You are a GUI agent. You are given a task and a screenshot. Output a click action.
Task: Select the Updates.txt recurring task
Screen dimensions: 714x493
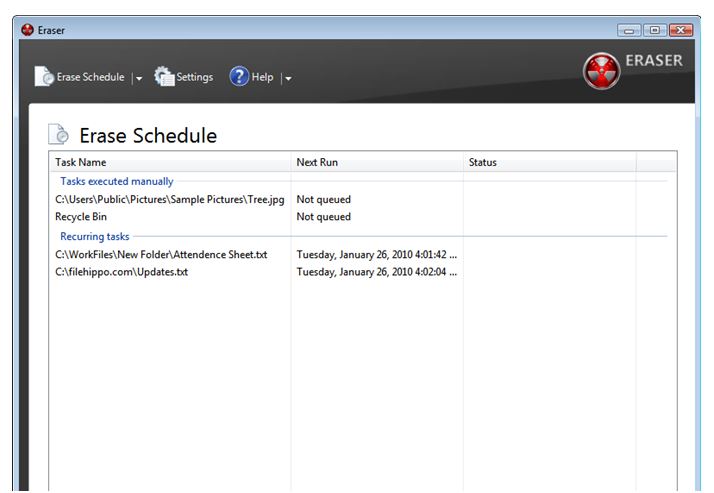121,271
